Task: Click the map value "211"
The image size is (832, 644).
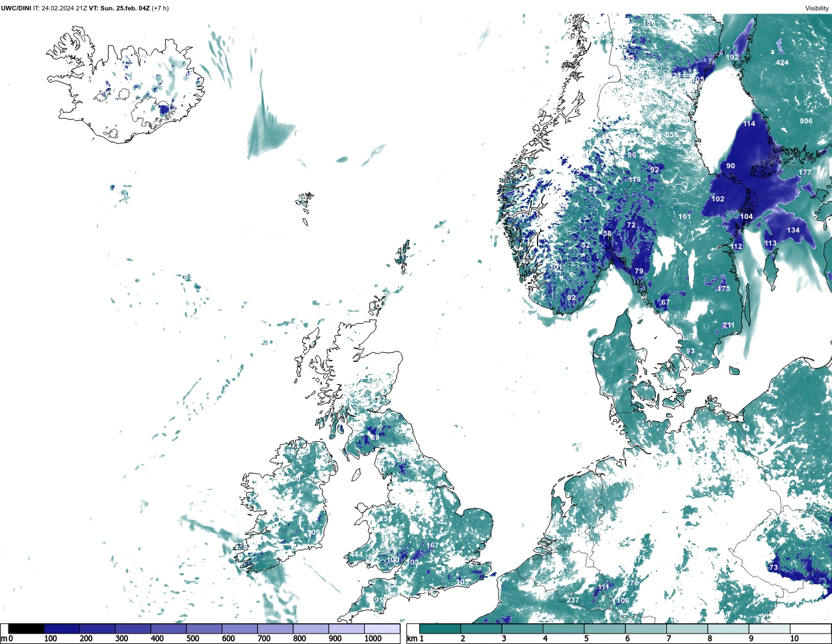Action: [728, 326]
